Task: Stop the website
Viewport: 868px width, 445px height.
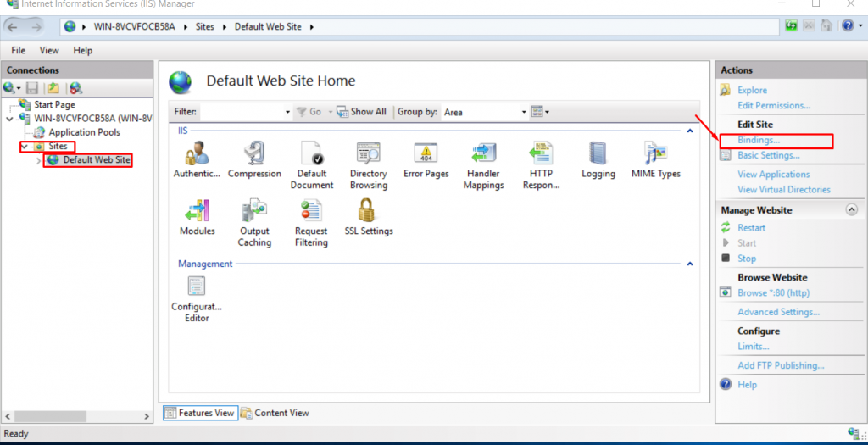Action: tap(747, 259)
